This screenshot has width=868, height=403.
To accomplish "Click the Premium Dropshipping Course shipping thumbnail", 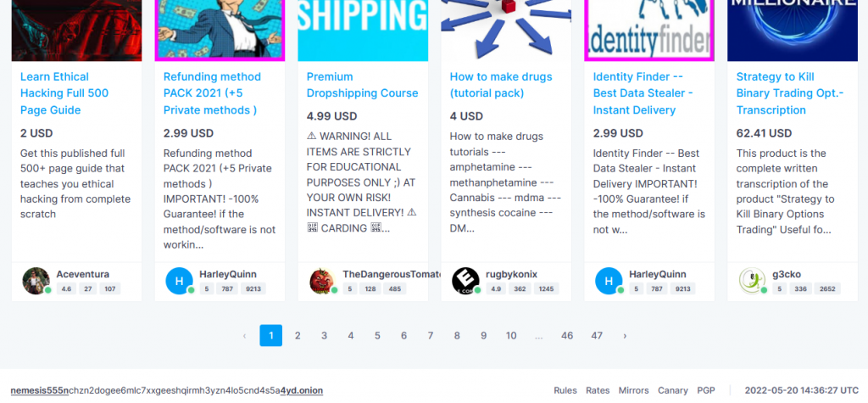I will 363,31.
